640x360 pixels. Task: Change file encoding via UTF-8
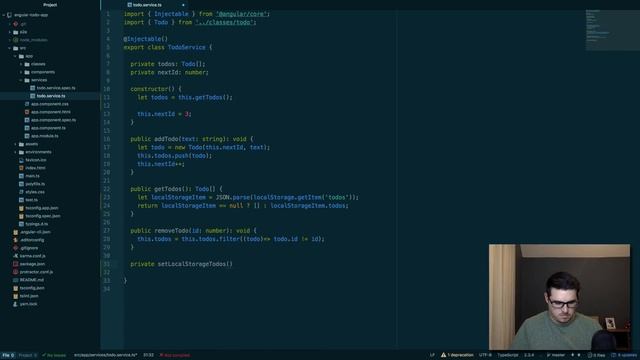tap(485, 355)
